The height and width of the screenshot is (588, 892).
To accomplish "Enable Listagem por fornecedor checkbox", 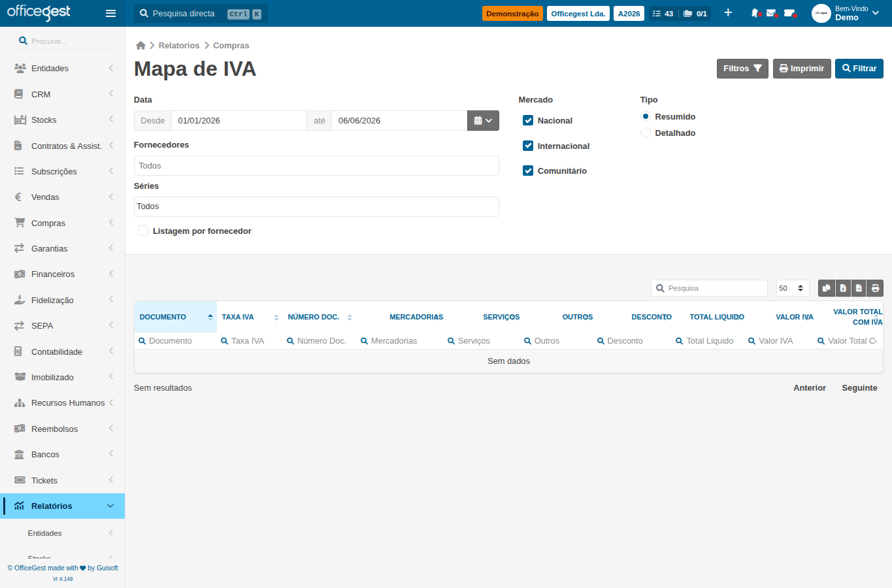I will coord(143,231).
